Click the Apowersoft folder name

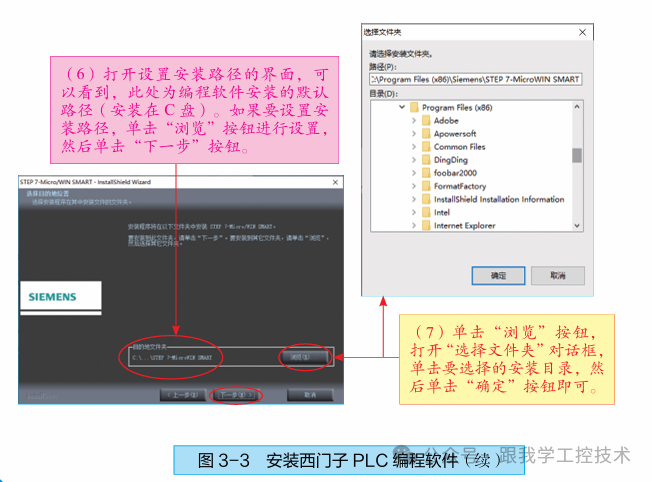coord(455,134)
